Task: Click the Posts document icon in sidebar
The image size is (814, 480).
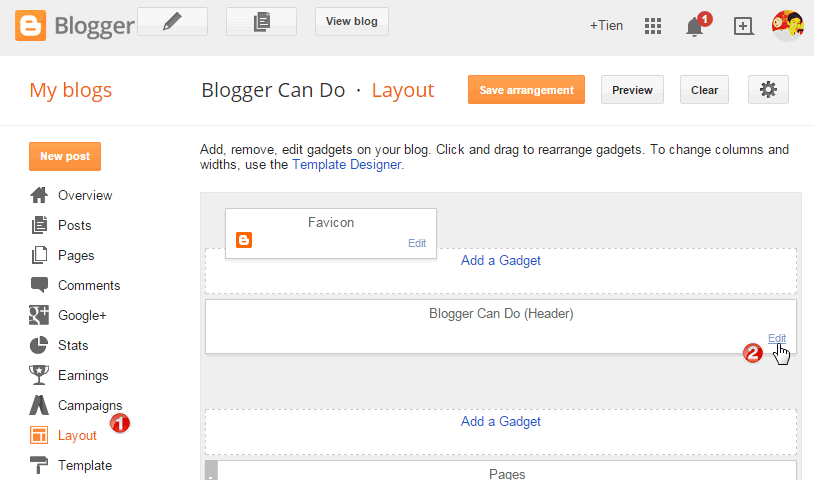Action: pyautogui.click(x=39, y=225)
